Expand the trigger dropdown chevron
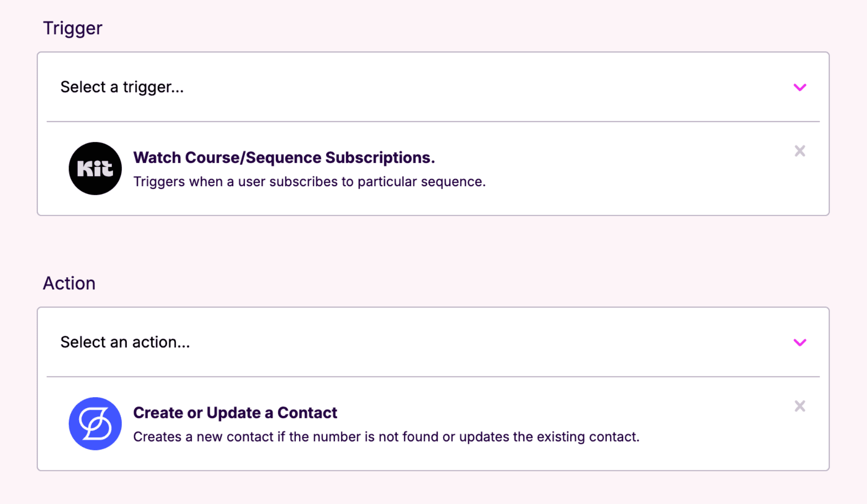This screenshot has height=504, width=867. pos(800,87)
